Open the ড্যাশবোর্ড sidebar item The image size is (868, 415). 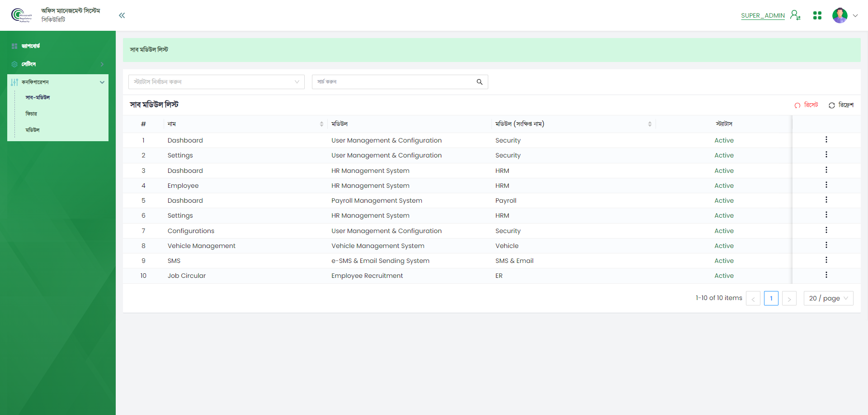tap(58, 46)
